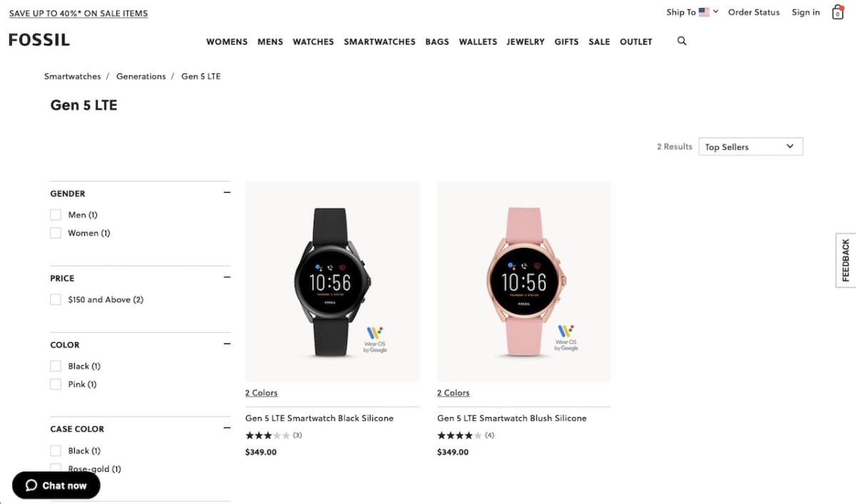Collapse the Case Color filter section

point(227,428)
